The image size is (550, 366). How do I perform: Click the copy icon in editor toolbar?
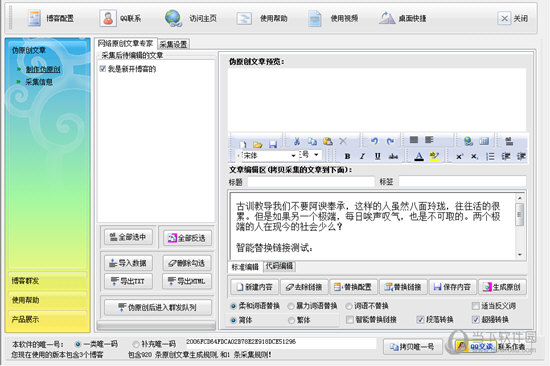click(312, 141)
